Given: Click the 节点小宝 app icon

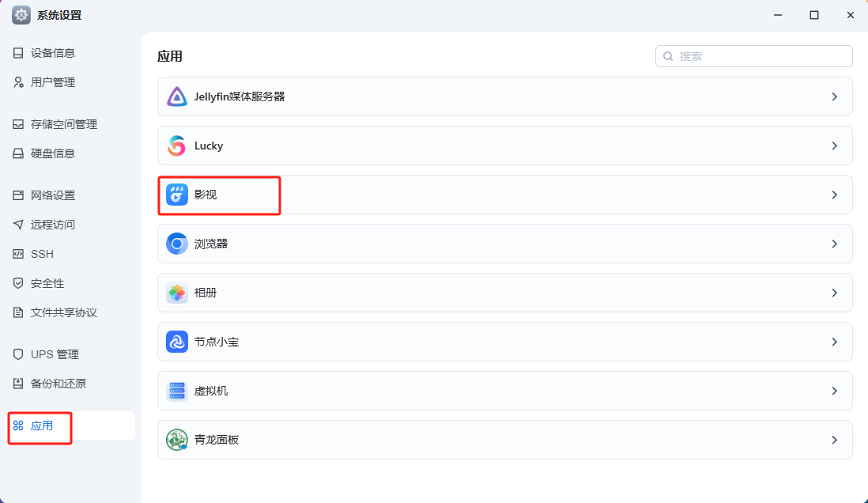Looking at the screenshot, I should 177,342.
